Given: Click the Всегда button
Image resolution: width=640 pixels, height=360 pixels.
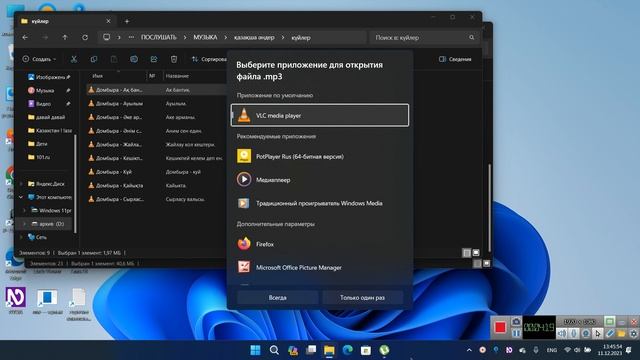Looking at the screenshot, I should click(278, 298).
